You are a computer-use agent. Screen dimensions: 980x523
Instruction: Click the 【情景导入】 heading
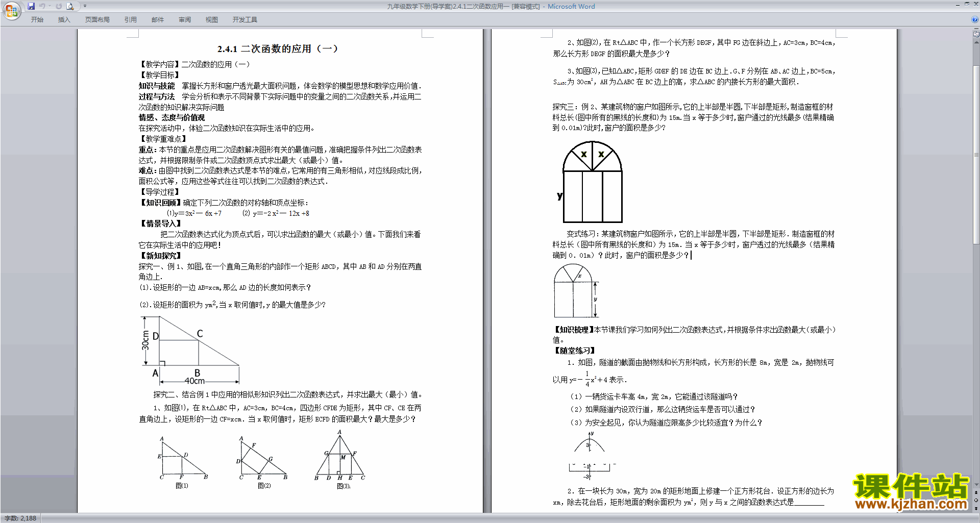160,223
